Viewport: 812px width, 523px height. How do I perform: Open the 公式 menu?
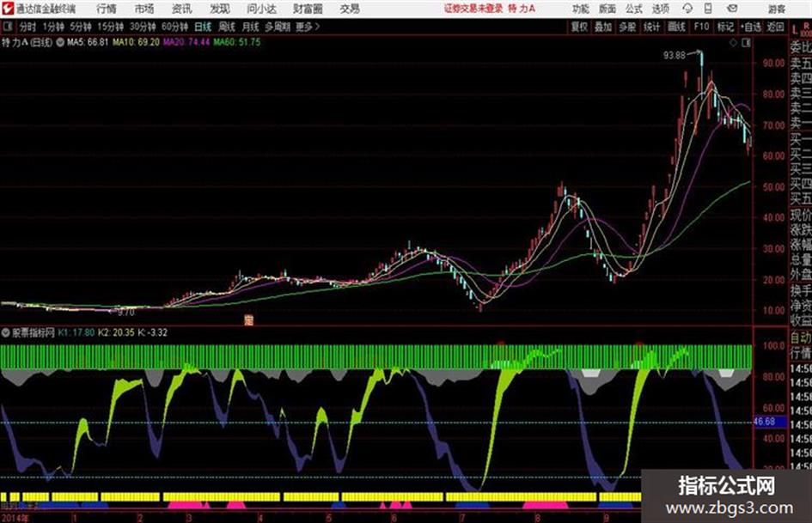point(633,9)
